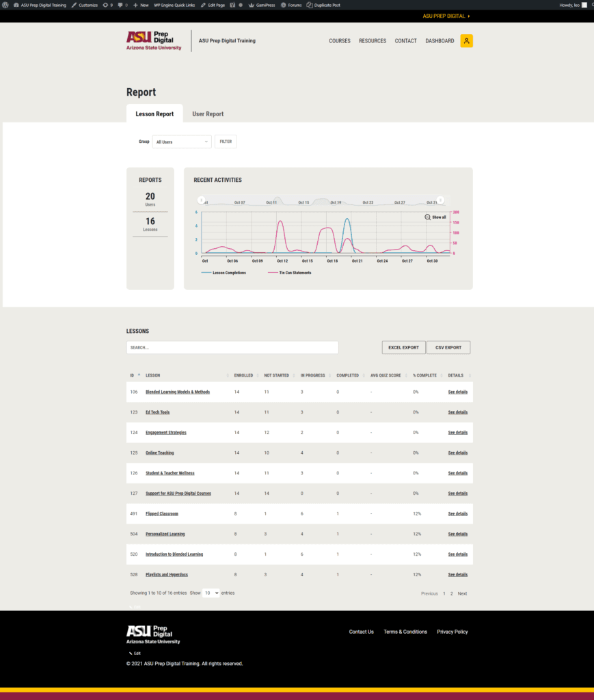
Task: Click the Edit Page pencil item
Action: click(213, 5)
